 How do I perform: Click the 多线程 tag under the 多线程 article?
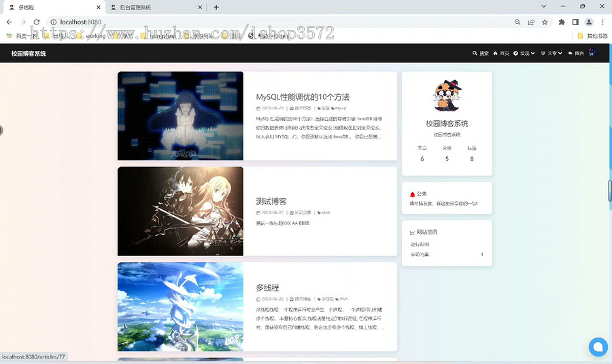pyautogui.click(x=326, y=299)
